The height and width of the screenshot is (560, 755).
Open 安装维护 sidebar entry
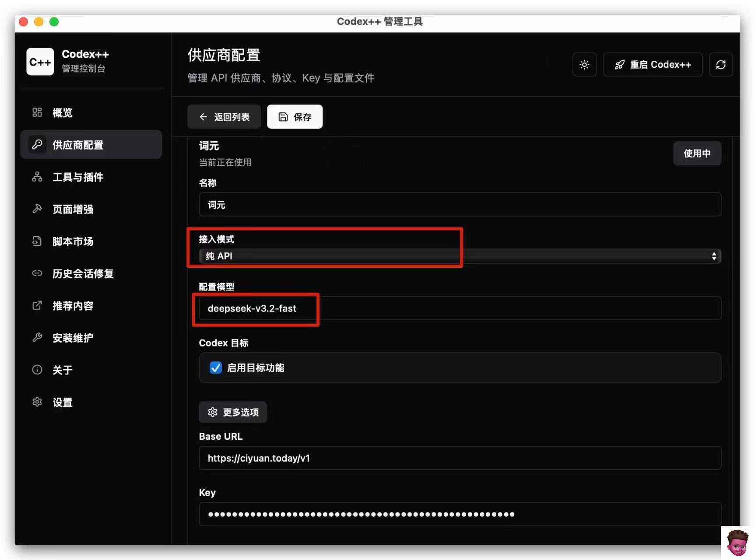tap(91, 338)
